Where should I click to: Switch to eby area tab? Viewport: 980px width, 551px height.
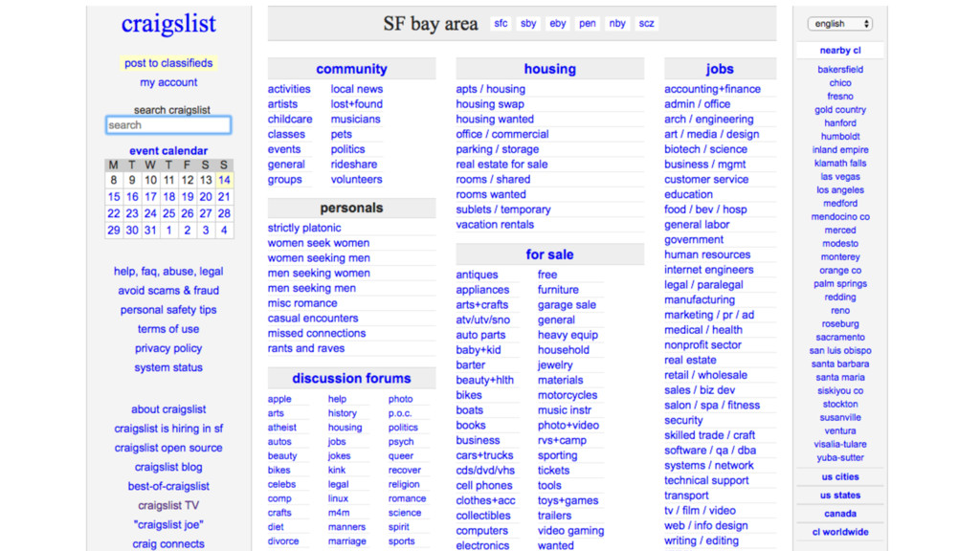coord(558,23)
